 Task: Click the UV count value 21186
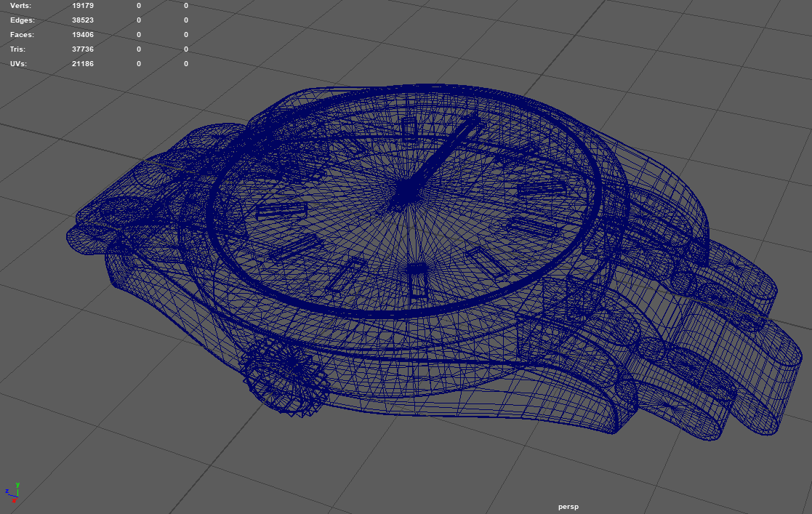tap(83, 64)
